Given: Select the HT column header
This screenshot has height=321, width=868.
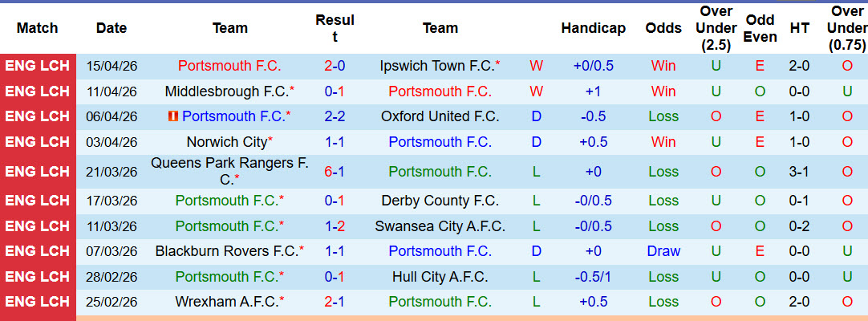Looking at the screenshot, I should 799,28.
